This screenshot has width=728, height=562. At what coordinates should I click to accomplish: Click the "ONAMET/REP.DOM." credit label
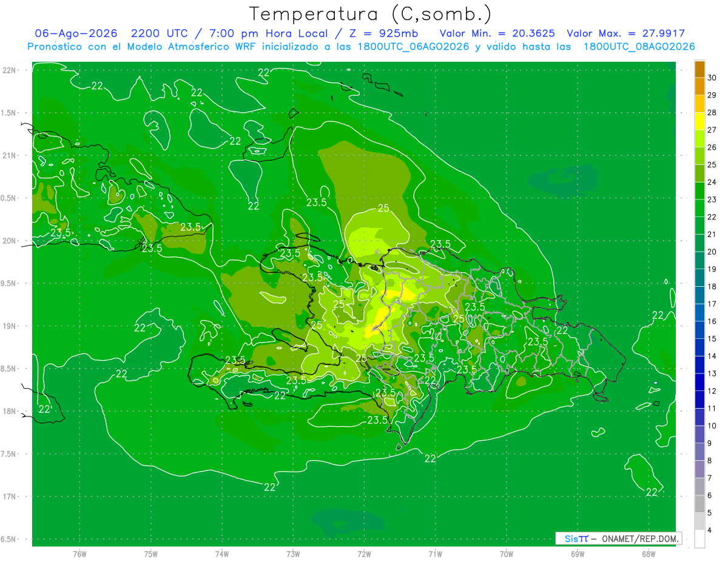coord(640,538)
